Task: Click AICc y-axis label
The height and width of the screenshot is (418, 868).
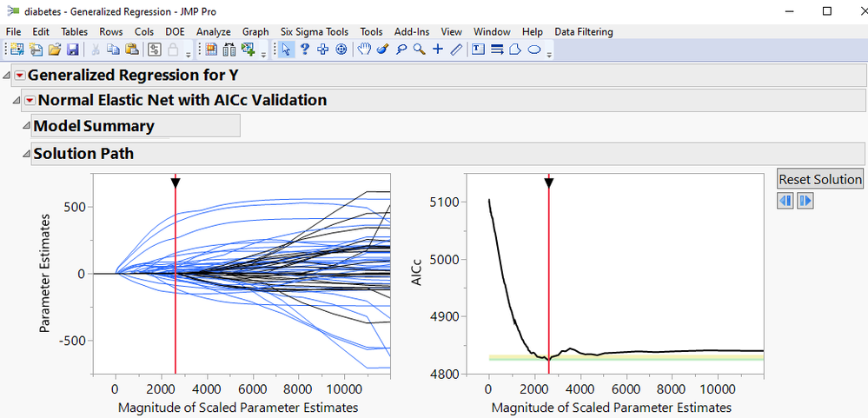Action: point(416,274)
